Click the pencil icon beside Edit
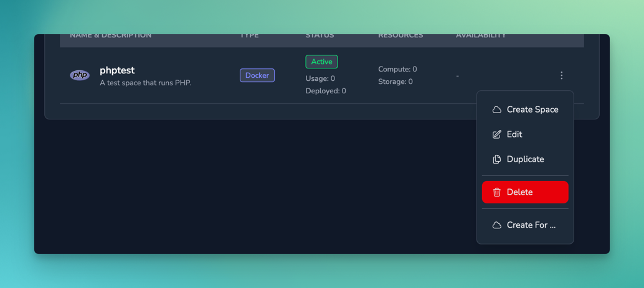This screenshot has width=644, height=288. tap(496, 134)
